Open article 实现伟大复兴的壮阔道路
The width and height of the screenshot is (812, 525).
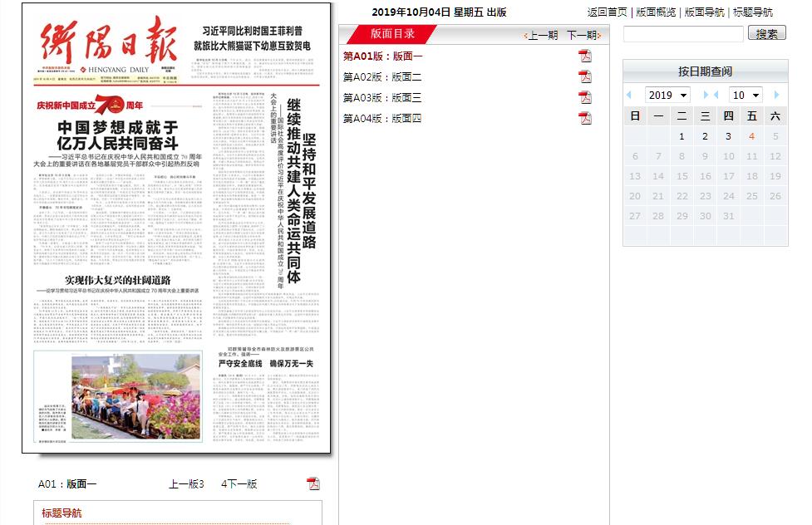[x=117, y=280]
